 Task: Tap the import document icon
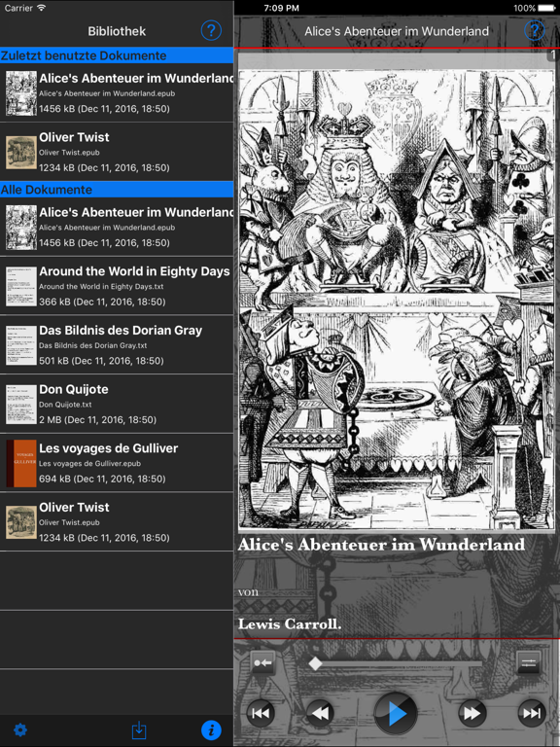139,729
